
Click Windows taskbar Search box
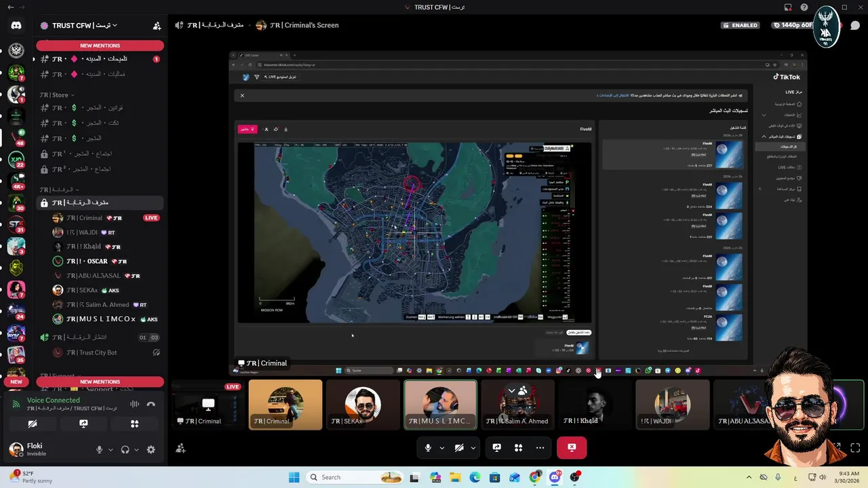355,477
